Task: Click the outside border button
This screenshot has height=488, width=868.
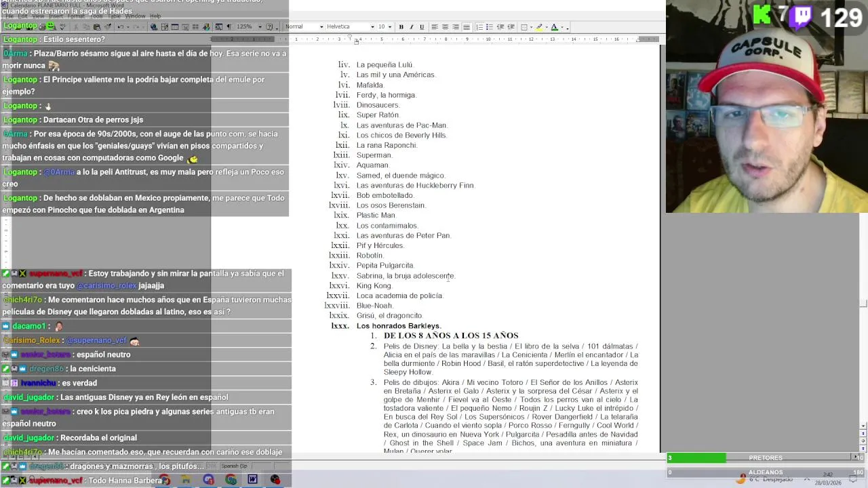Action: point(524,27)
